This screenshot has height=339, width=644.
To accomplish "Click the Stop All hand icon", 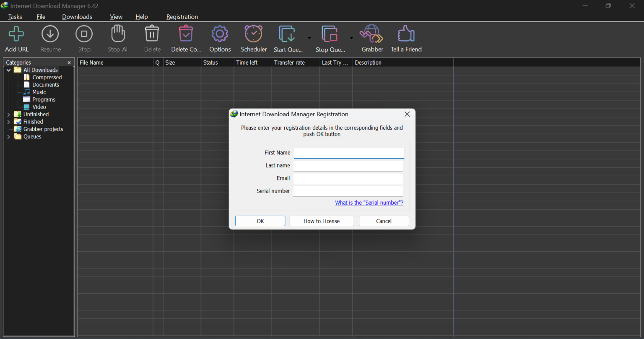I will tap(118, 34).
